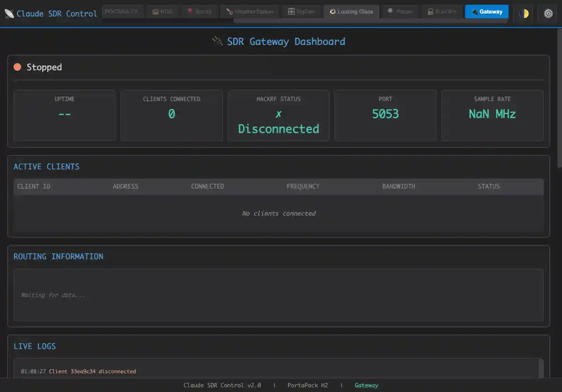562x392 pixels.
Task: Click the orange Stopped status indicator dot
Action: point(17,67)
